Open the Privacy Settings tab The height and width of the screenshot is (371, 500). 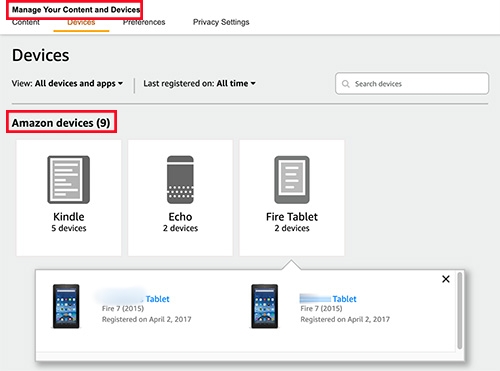[x=221, y=22]
